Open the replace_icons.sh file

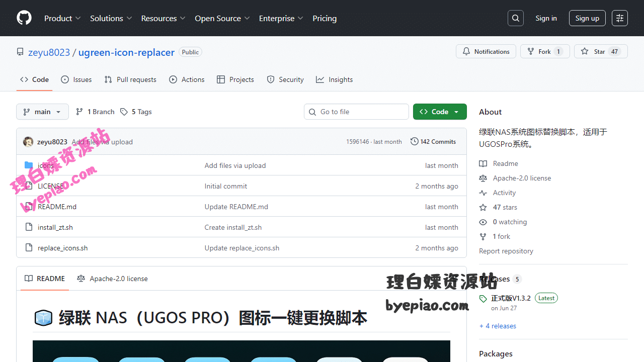(63, 248)
